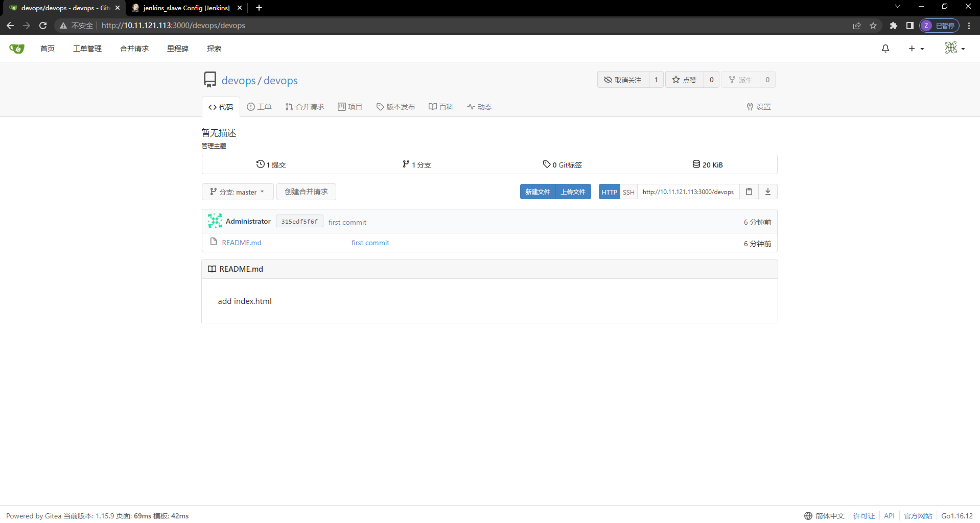Image resolution: width=980 pixels, height=523 pixels.
Task: Click the Gitea logo icon
Action: (x=17, y=49)
